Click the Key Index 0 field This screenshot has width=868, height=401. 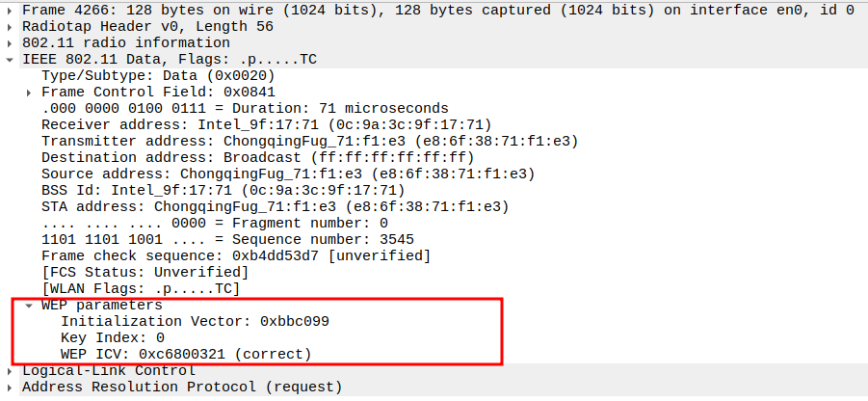tap(113, 337)
